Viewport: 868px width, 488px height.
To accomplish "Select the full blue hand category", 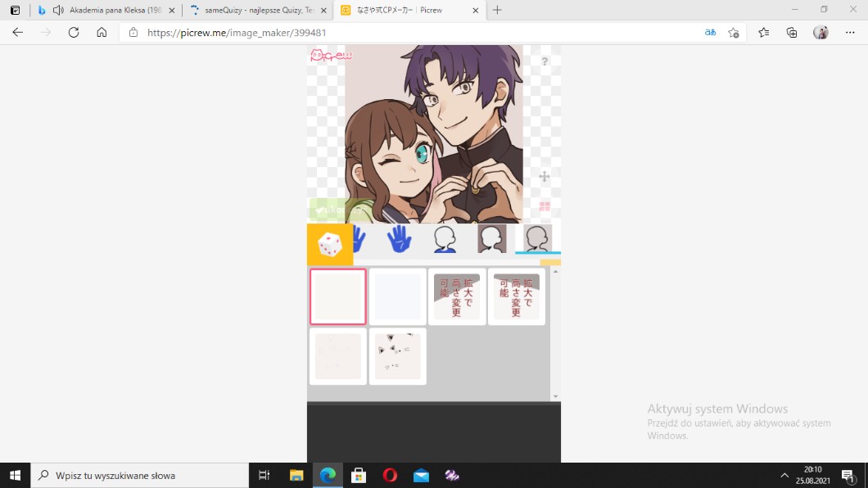I will click(399, 239).
